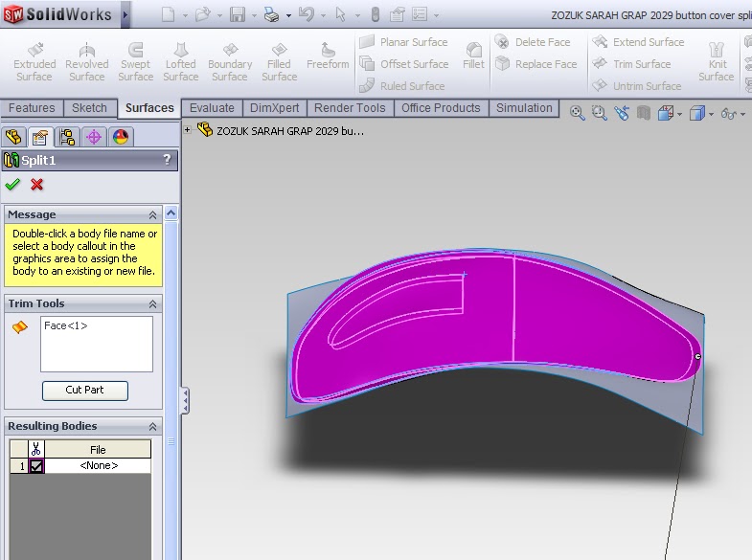The image size is (752, 560).
Task: Switch to the Office Products tab
Action: coord(441,108)
